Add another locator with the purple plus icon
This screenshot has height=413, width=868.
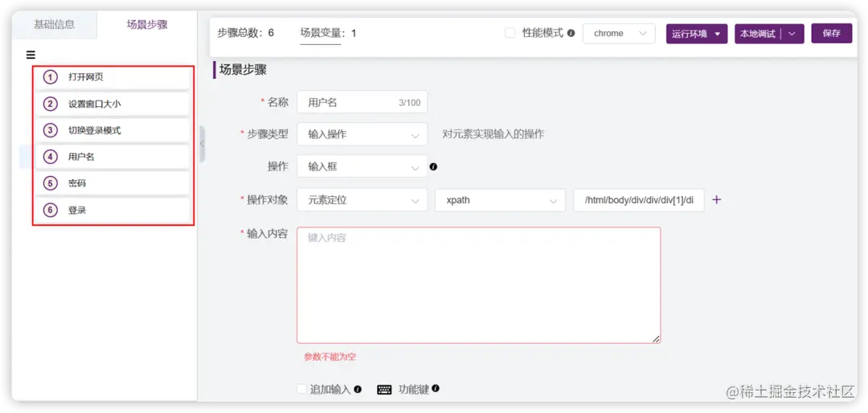pyautogui.click(x=716, y=200)
